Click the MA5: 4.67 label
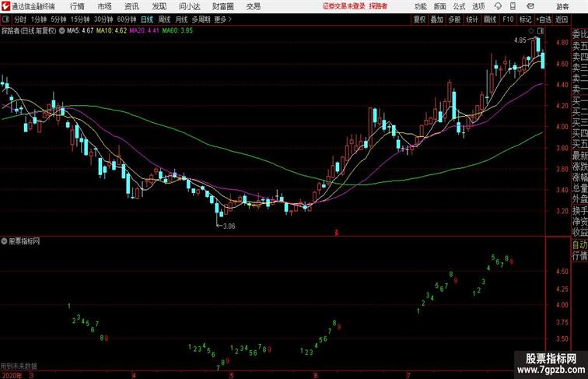 (80, 31)
